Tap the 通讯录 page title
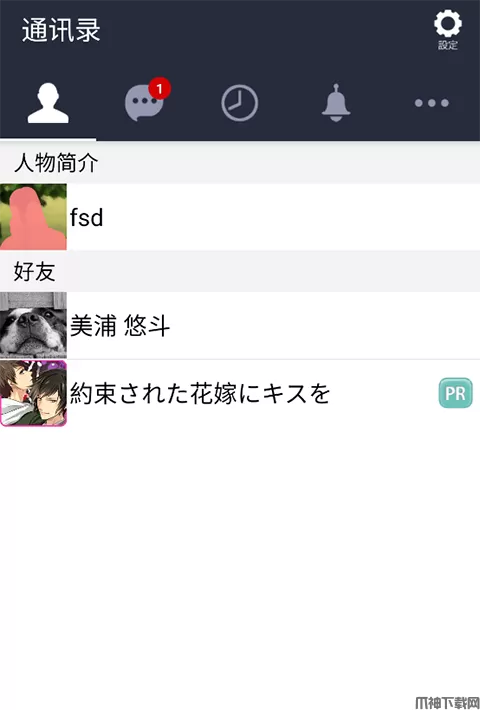The width and height of the screenshot is (480, 710). pyautogui.click(x=61, y=30)
